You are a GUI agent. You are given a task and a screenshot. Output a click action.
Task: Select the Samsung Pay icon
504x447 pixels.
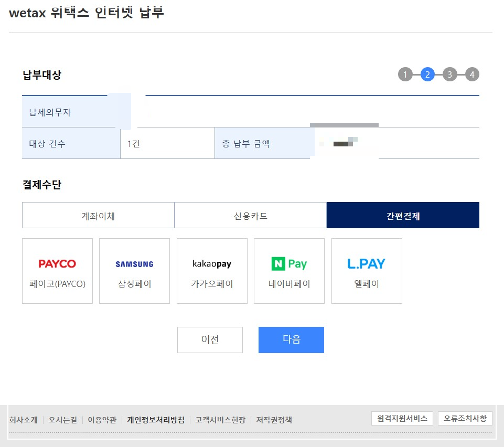coord(134,271)
